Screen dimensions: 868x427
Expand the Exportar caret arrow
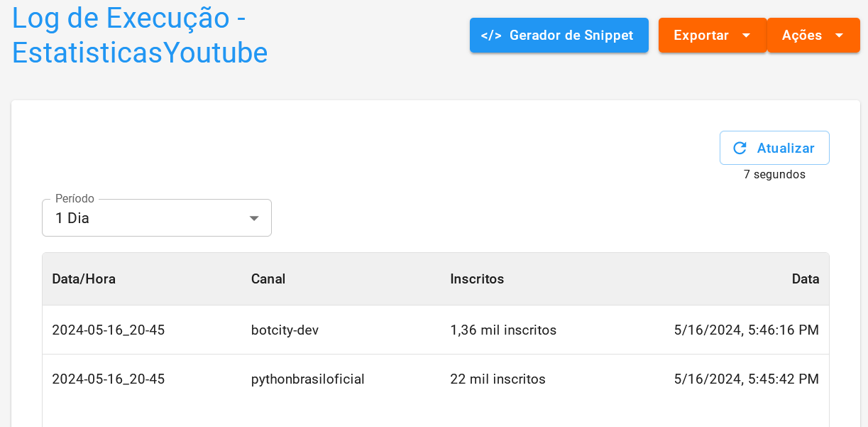click(x=746, y=36)
